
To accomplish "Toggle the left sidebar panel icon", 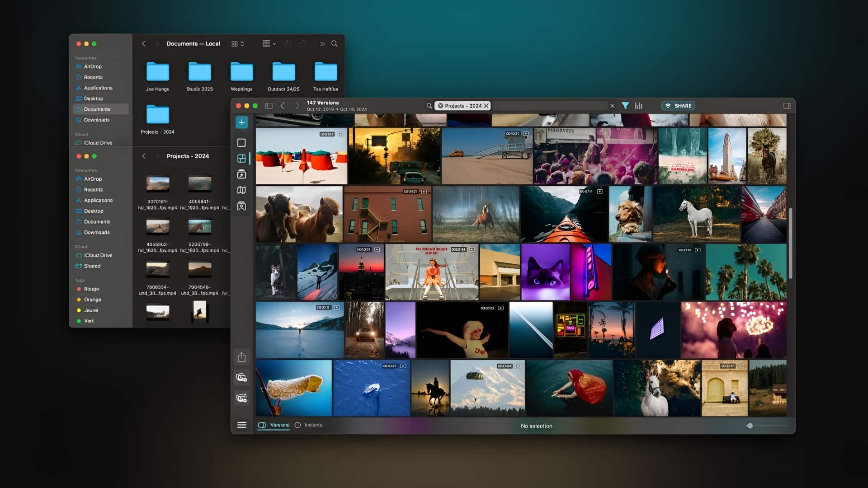I will [269, 106].
